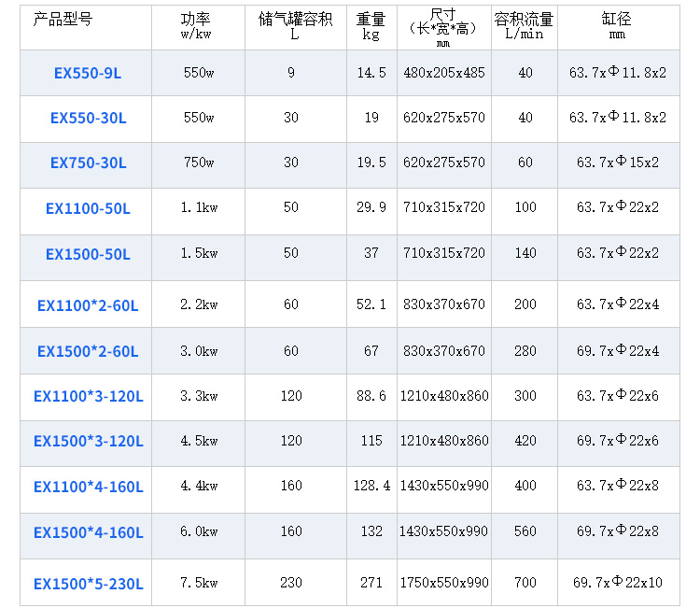This screenshot has height=608, width=700.
Task: Select the 容积流量 L/min column header
Action: pos(524,27)
